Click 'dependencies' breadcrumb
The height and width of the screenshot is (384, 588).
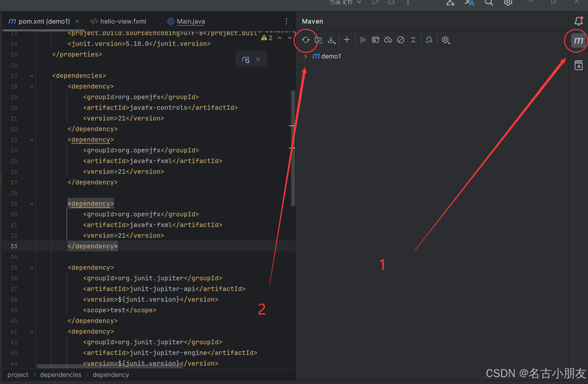point(61,375)
